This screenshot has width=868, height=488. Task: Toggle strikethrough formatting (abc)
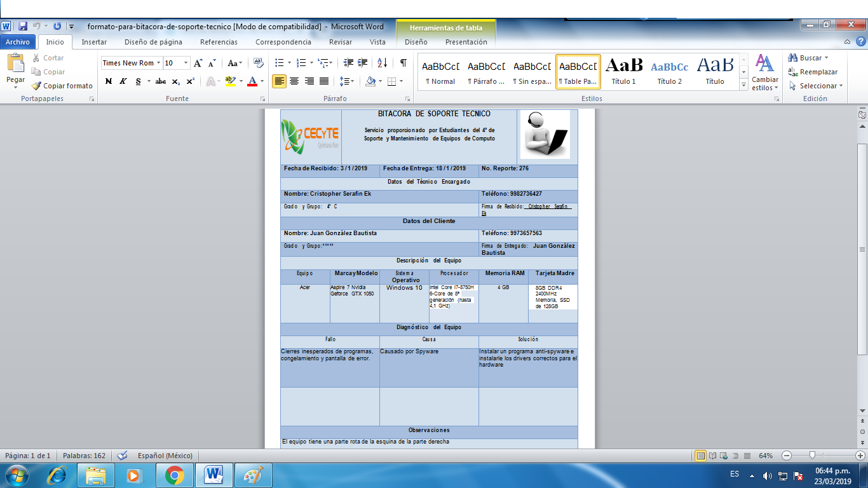161,81
